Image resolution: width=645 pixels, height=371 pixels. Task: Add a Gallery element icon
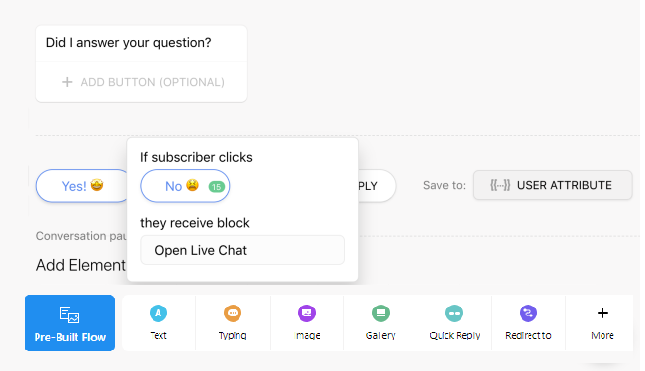pyautogui.click(x=381, y=313)
